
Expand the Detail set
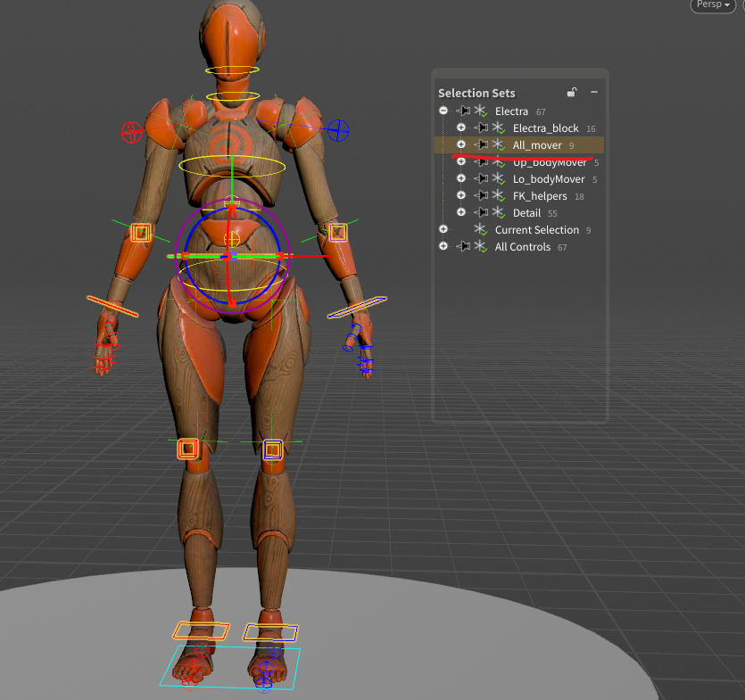(461, 212)
